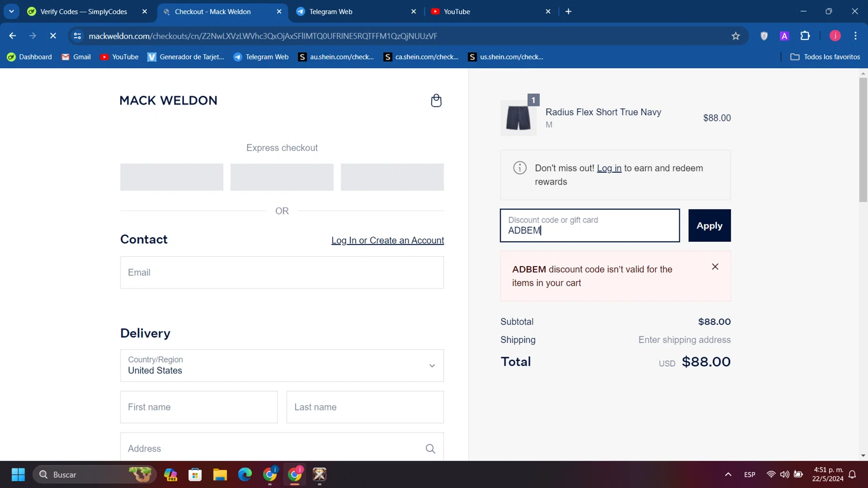Close the YouTube tab
The image size is (868, 488).
click(x=548, y=12)
